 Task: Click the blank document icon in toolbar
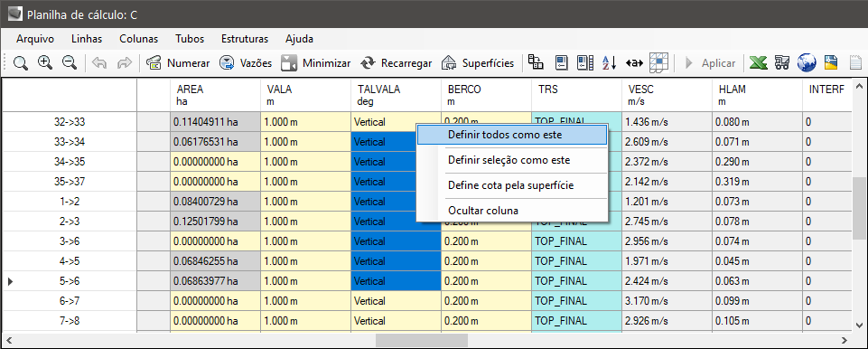click(x=856, y=62)
